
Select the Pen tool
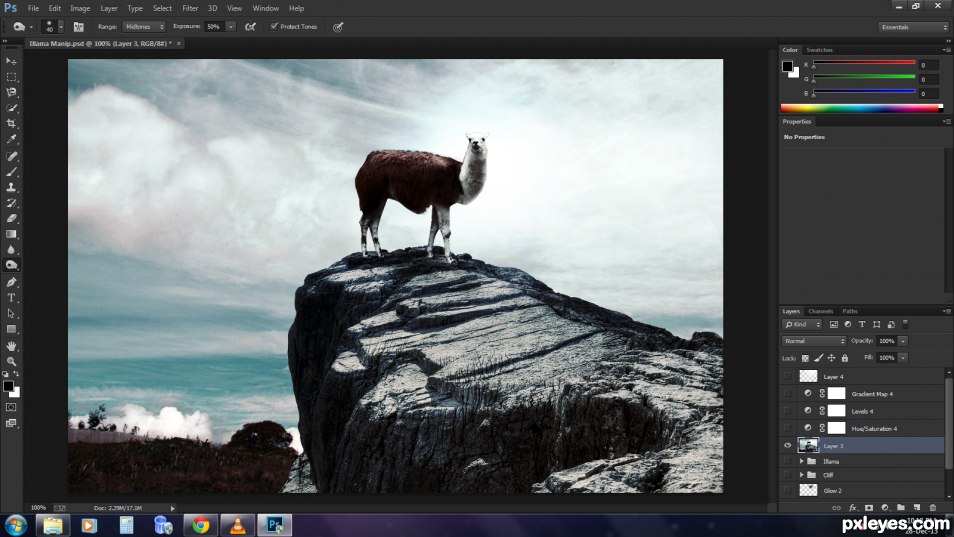[11, 282]
